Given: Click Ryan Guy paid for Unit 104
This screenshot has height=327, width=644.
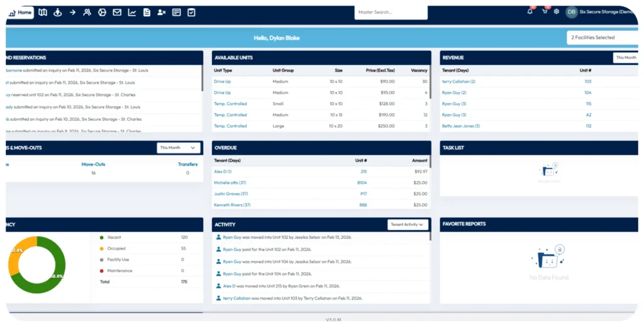Looking at the screenshot, I should (x=232, y=274).
